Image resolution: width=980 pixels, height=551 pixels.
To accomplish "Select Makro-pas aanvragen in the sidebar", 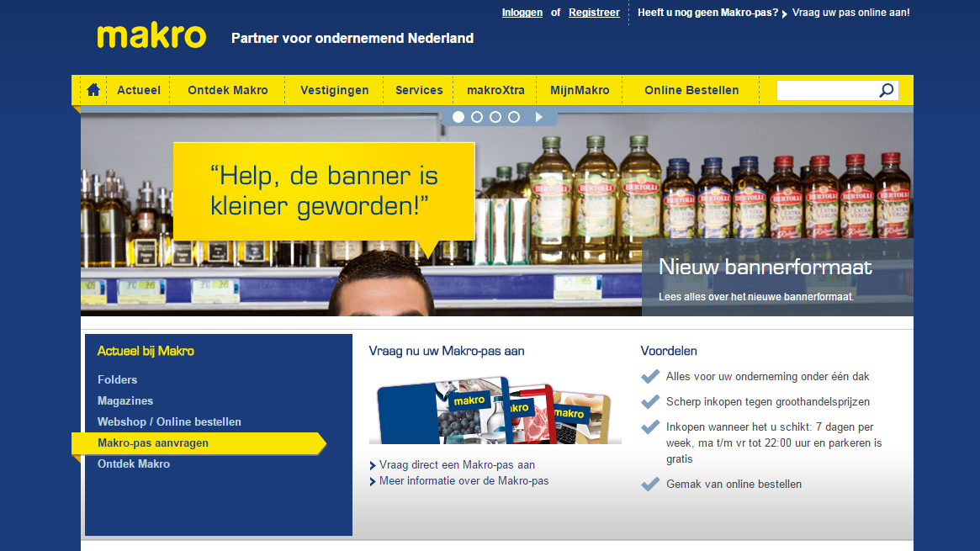I will 199,443.
